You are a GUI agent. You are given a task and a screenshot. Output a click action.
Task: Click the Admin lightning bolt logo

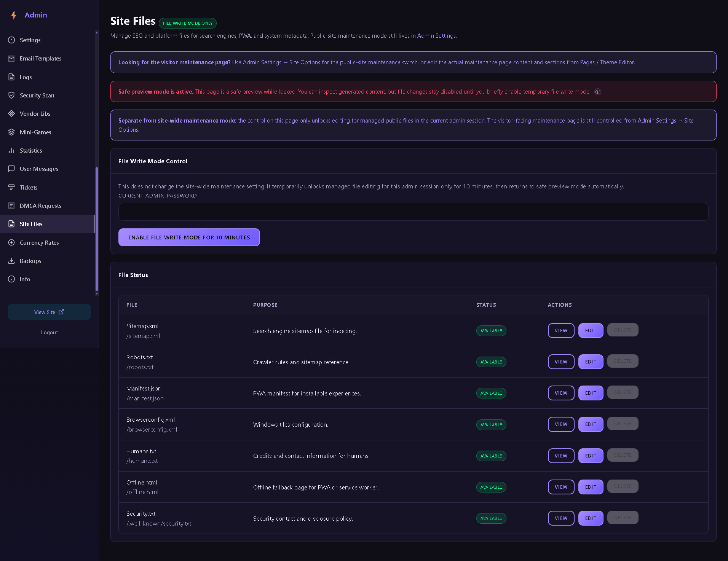14,15
